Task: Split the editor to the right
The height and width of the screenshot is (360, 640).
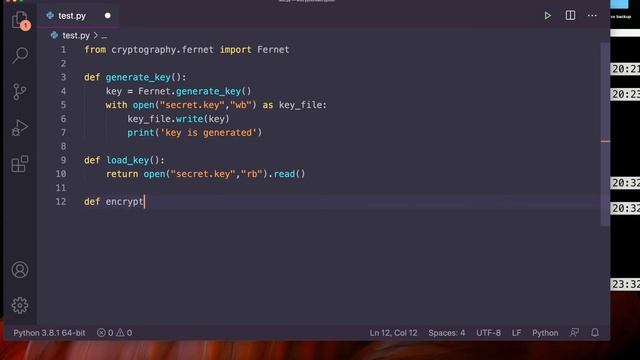Action: (x=570, y=16)
